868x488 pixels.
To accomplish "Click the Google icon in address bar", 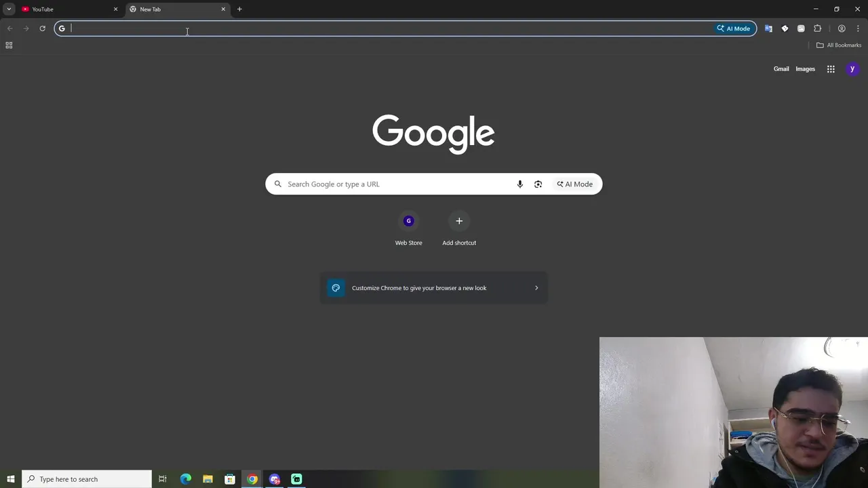I will pyautogui.click(x=62, y=28).
